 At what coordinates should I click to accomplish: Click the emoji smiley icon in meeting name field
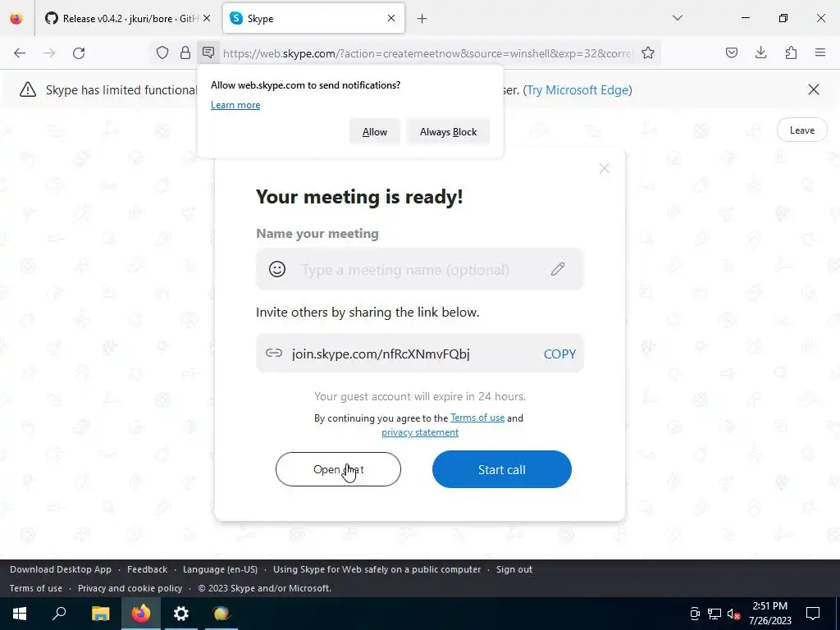(277, 269)
